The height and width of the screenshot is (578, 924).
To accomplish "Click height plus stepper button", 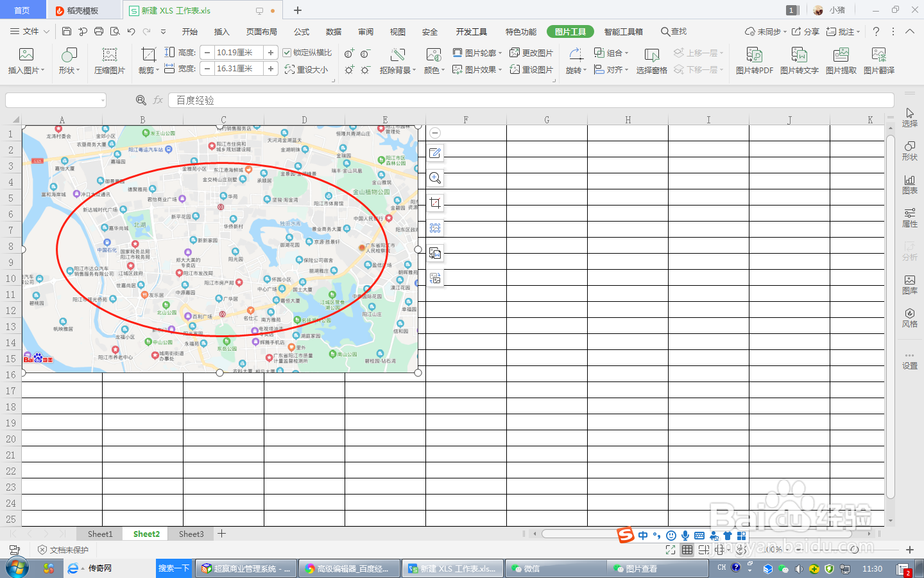I will pos(271,53).
